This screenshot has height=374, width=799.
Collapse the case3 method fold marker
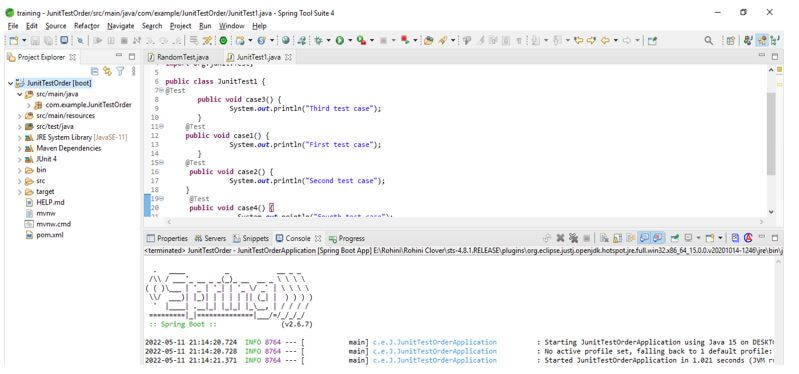point(161,90)
